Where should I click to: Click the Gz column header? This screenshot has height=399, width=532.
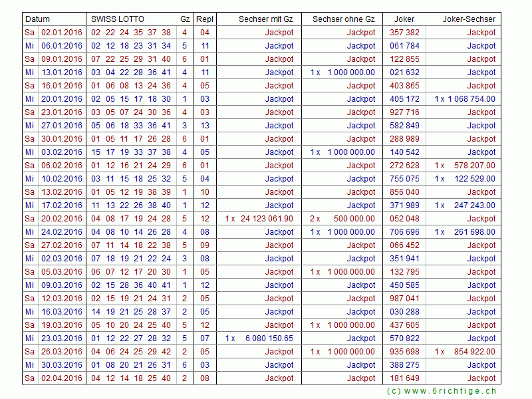[184, 19]
